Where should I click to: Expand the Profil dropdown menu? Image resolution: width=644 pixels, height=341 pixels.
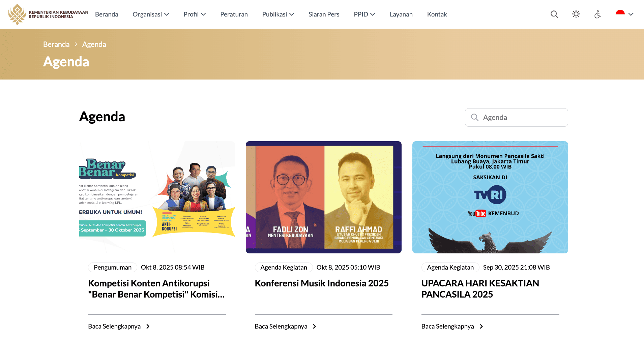pyautogui.click(x=195, y=14)
